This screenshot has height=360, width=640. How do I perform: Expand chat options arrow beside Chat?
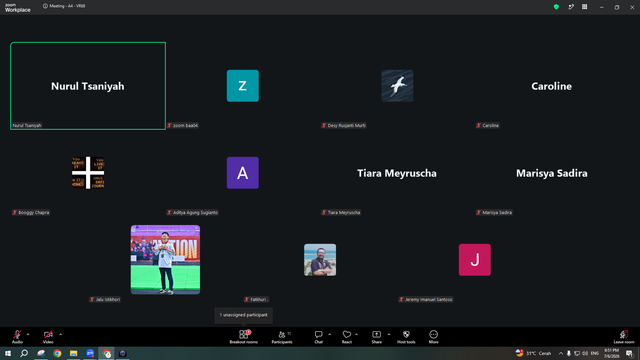pos(329,334)
